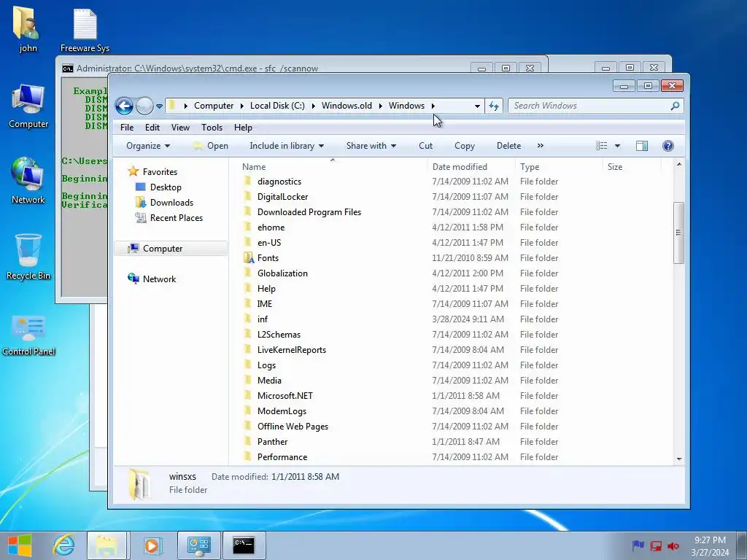Open the Tools menu
The height and width of the screenshot is (560, 747).
pyautogui.click(x=212, y=128)
